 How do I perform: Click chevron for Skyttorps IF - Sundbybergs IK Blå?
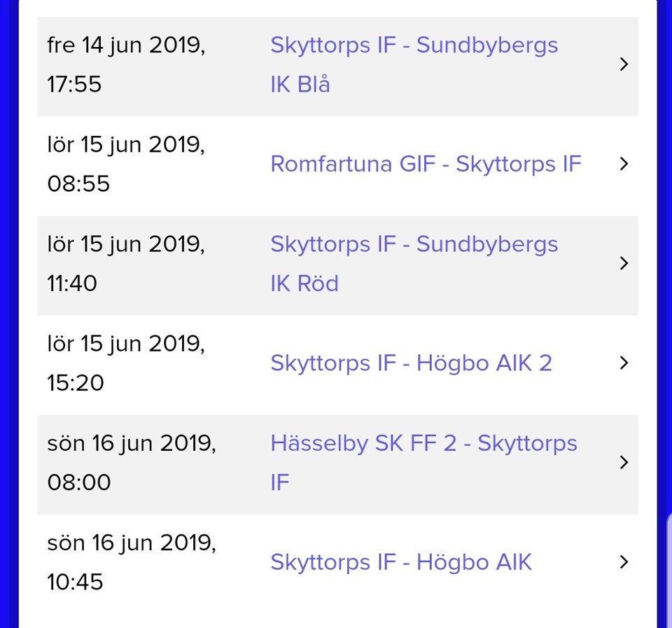click(624, 64)
